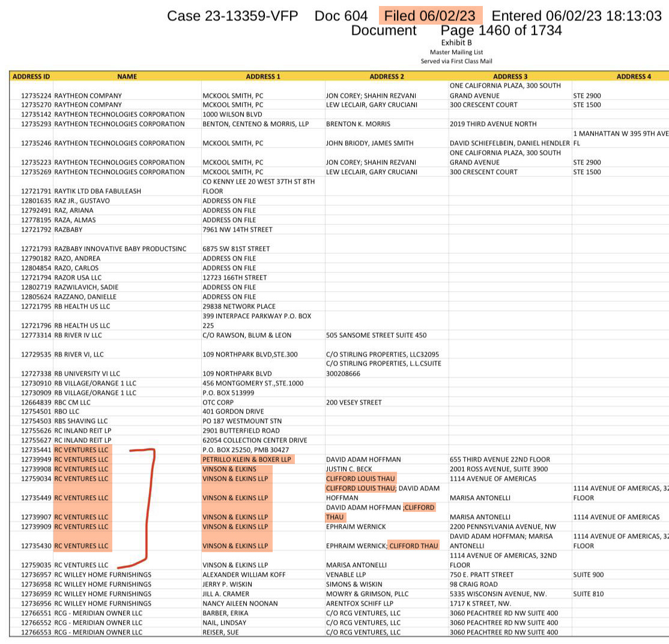Click highlighted 'PETRILLO KLEIN & BOXER LLP'
This screenshot has height=644, width=669.
(247, 459)
